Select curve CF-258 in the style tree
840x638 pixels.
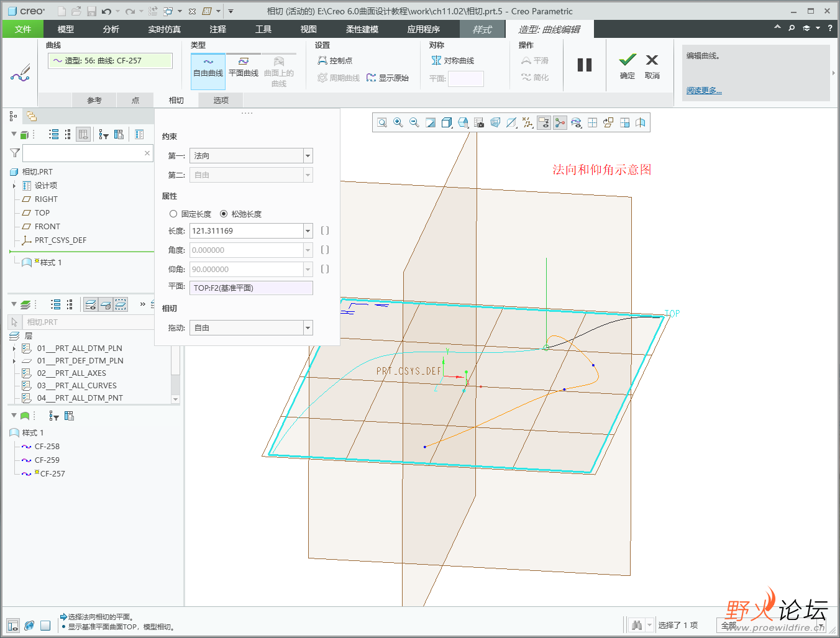point(47,447)
